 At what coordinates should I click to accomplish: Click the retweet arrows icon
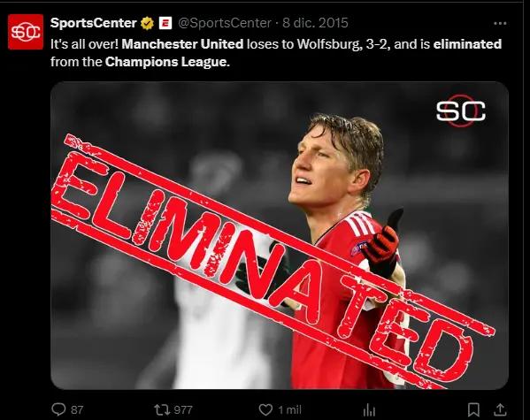(162, 410)
